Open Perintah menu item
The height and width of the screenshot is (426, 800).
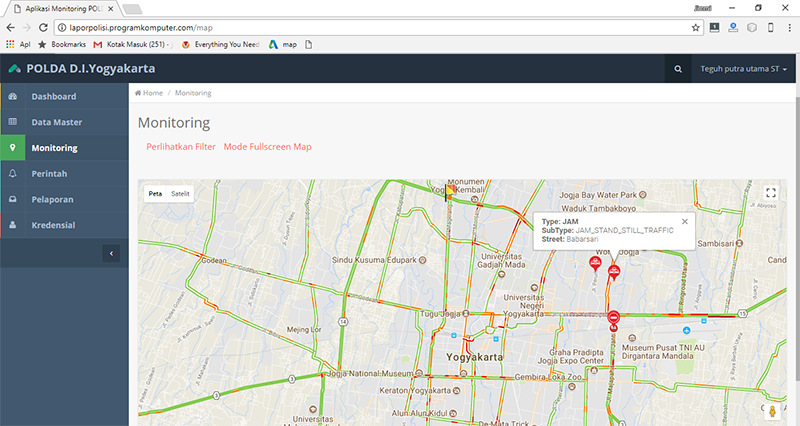point(64,173)
